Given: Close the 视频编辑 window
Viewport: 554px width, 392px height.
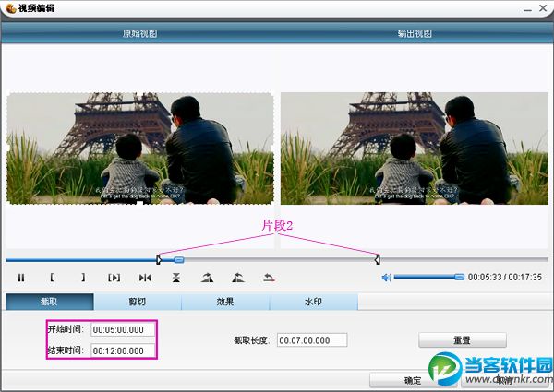Looking at the screenshot, I should [543, 8].
